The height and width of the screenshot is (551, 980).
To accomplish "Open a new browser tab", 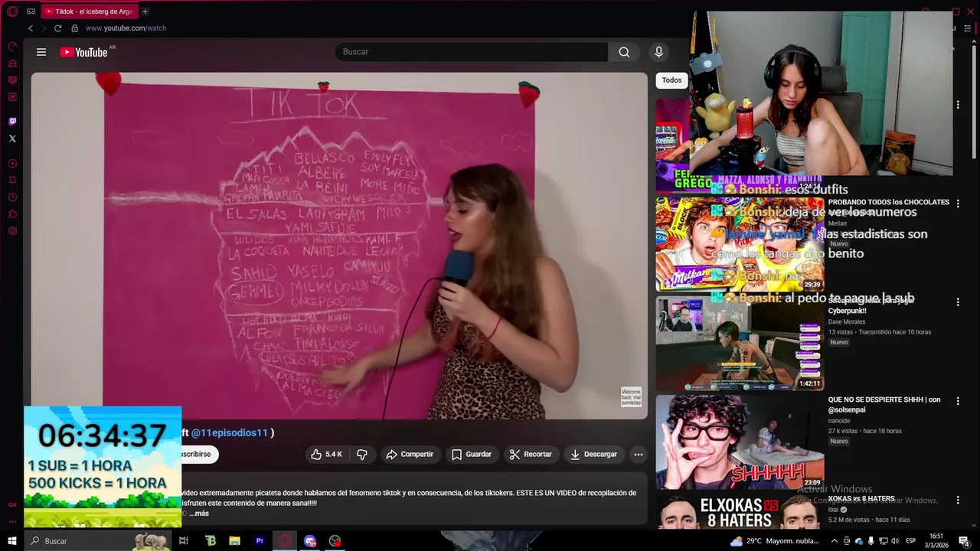I will click(145, 11).
